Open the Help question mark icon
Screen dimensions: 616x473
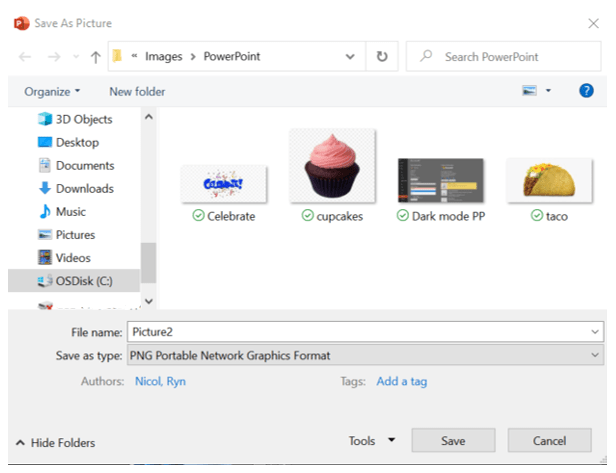(587, 91)
